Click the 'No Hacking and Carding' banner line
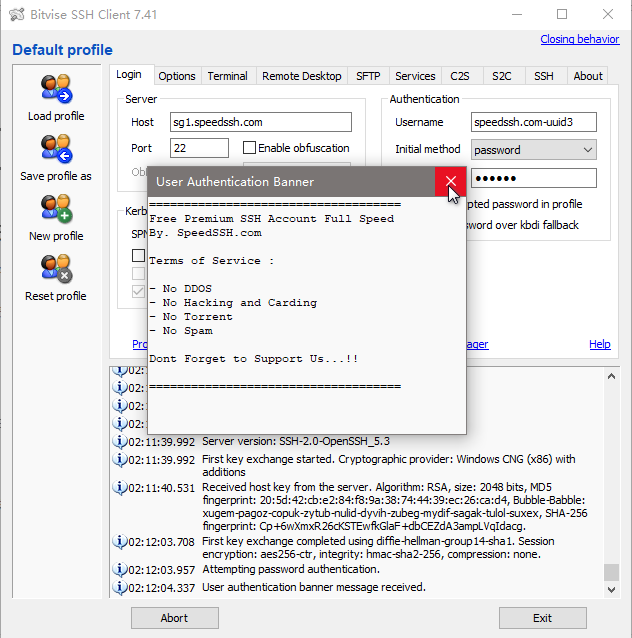The height and width of the screenshot is (638, 632). 233,303
